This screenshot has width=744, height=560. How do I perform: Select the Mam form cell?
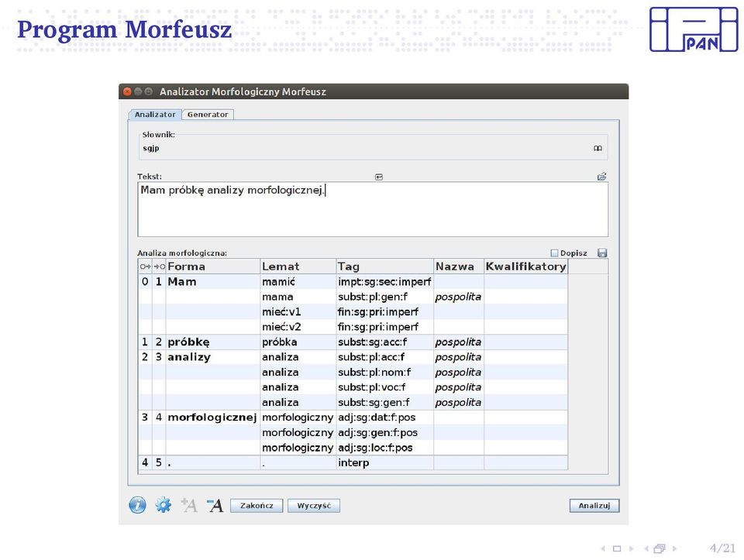click(212, 282)
